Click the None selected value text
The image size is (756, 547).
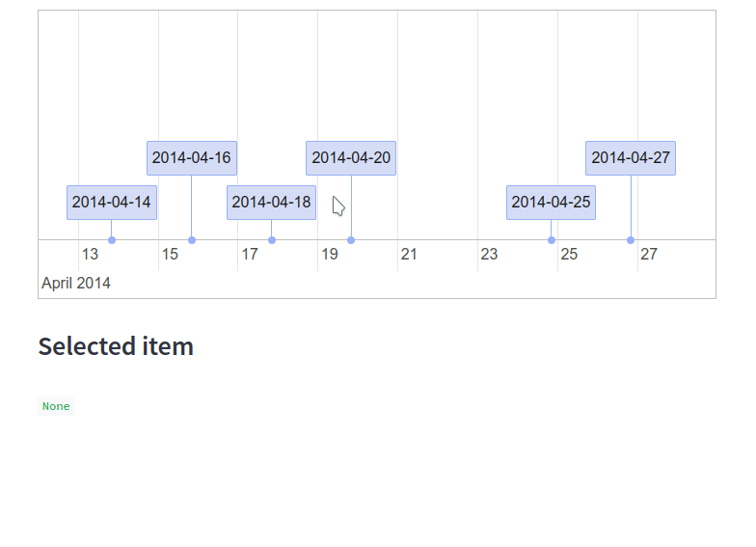pyautogui.click(x=56, y=406)
